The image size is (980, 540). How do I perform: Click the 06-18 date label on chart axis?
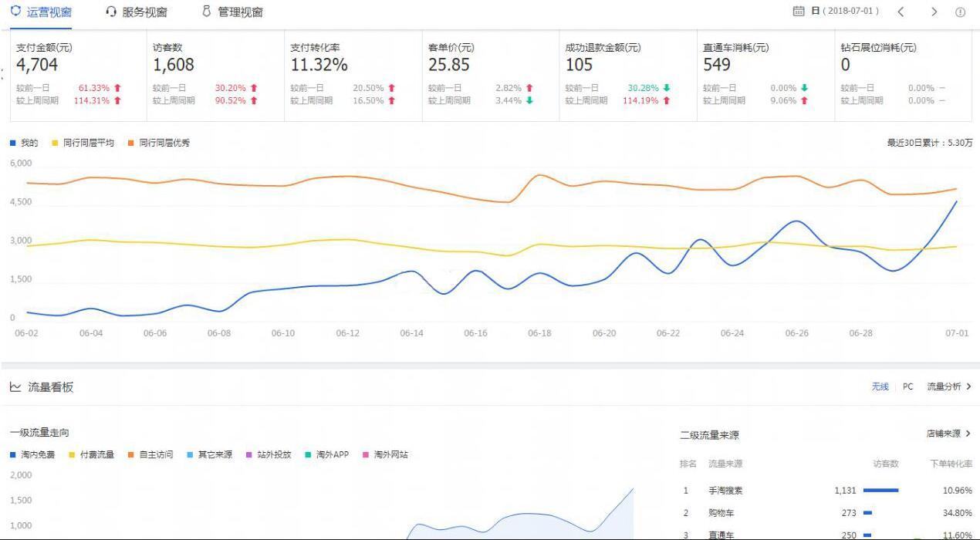pyautogui.click(x=539, y=333)
